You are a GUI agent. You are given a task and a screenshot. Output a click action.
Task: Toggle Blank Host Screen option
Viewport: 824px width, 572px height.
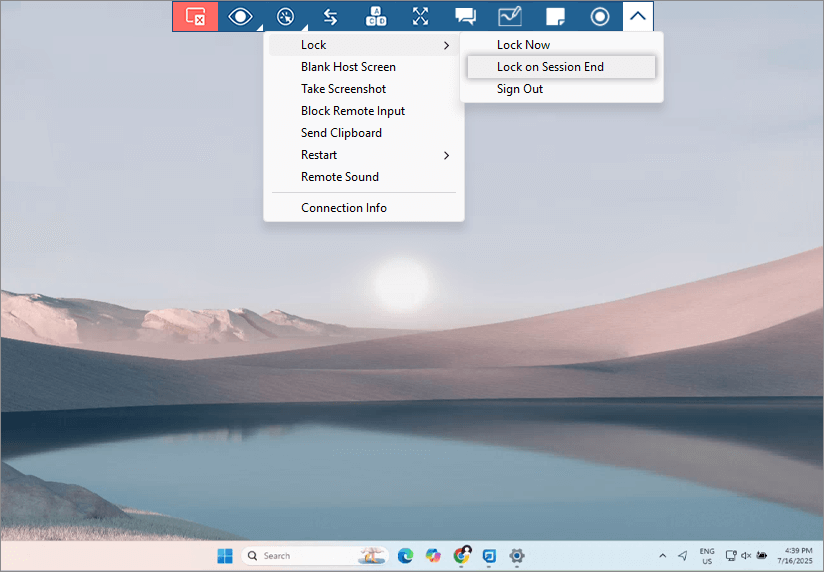tap(348, 67)
